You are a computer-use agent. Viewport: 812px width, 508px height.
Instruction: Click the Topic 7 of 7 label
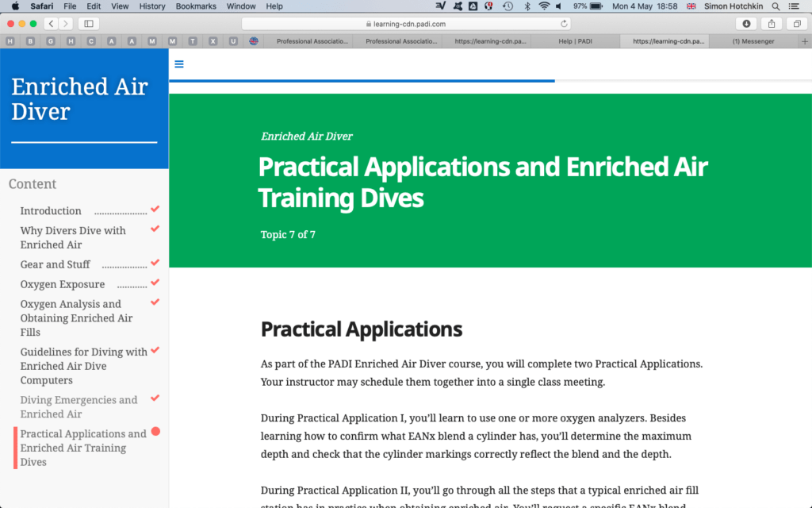pyautogui.click(x=288, y=235)
